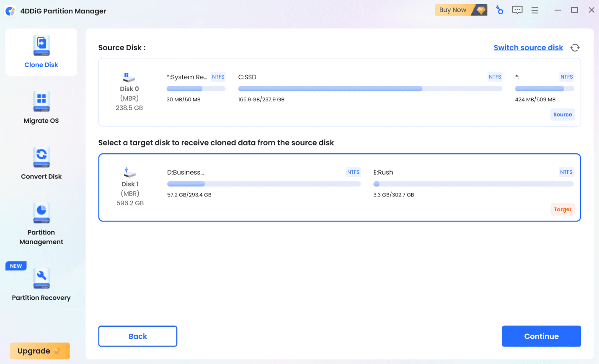Click the NTFS tag next to C:SSD
Screen dimensions: 599x364
tap(495, 77)
